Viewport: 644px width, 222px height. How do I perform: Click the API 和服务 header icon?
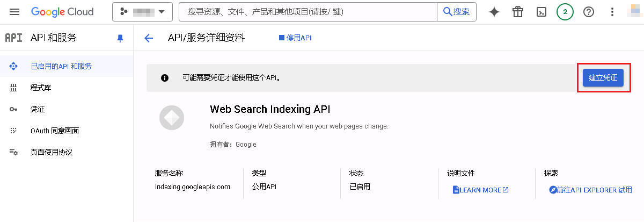[x=13, y=38]
